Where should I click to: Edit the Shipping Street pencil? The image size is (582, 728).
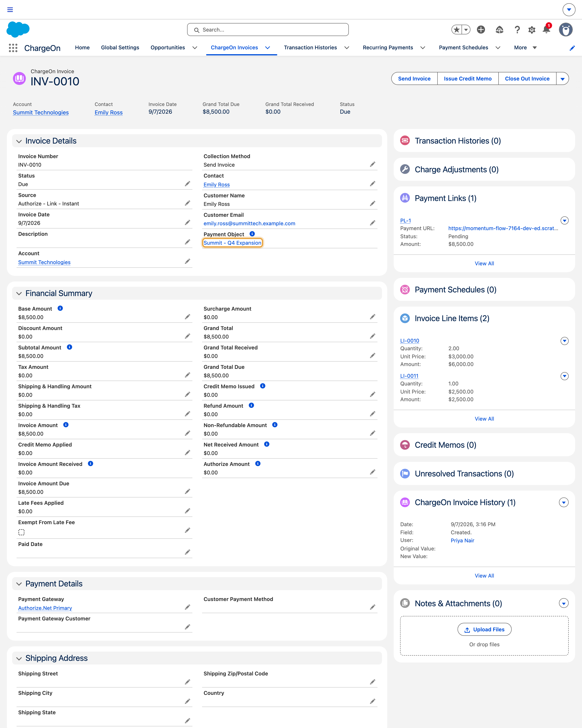click(x=188, y=682)
